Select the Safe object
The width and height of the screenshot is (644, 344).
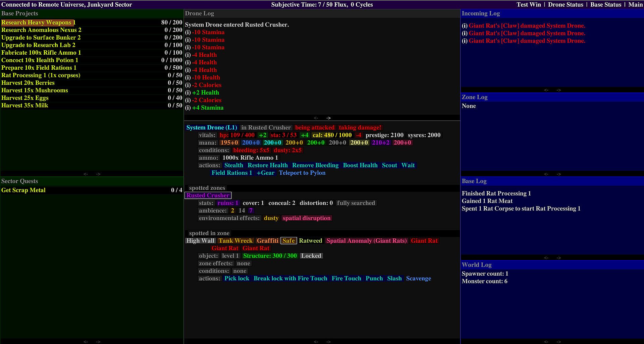tap(288, 241)
